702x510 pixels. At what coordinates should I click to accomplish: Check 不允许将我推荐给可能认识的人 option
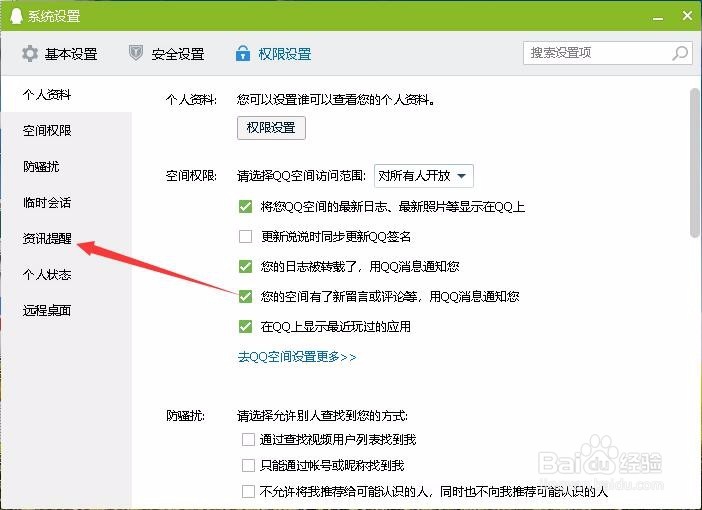248,491
